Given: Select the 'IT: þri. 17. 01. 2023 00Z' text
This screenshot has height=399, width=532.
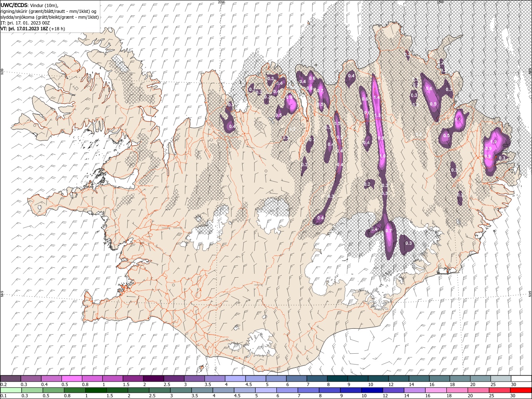Looking at the screenshot, I should [x=24, y=23].
